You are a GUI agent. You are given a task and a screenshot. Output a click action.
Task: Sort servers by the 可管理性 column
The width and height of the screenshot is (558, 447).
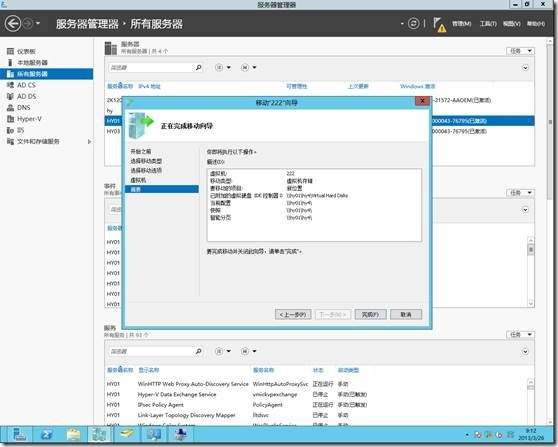296,86
